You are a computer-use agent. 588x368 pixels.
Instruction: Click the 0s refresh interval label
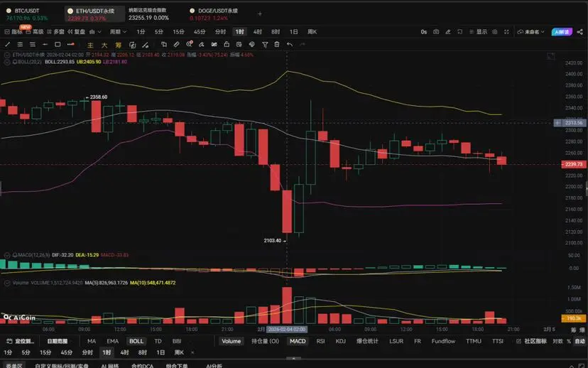pos(424,32)
